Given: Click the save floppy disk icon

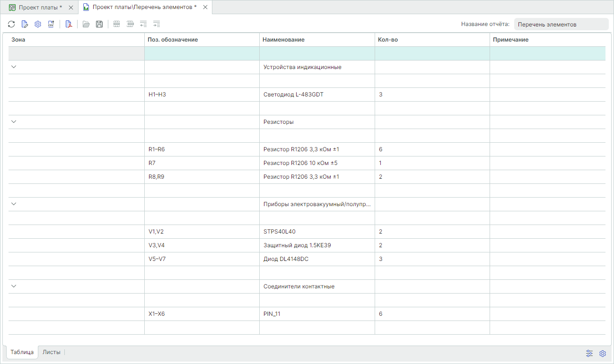Looking at the screenshot, I should [99, 24].
